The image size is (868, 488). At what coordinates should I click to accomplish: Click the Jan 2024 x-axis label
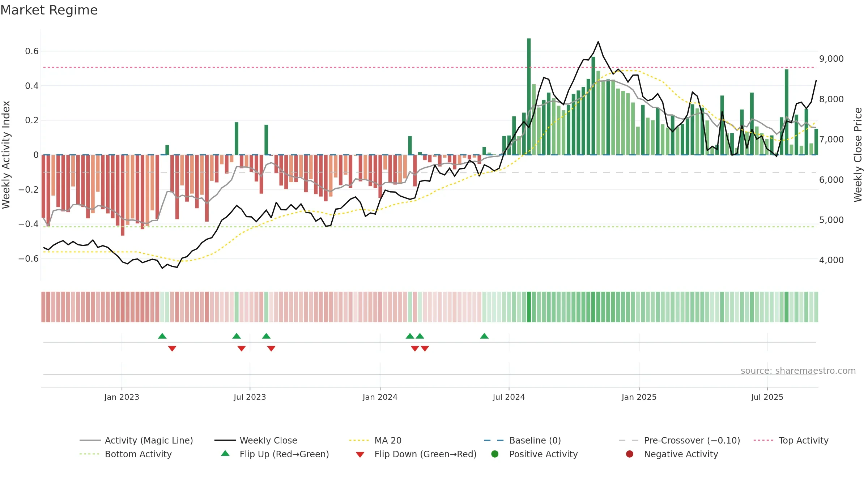[380, 397]
